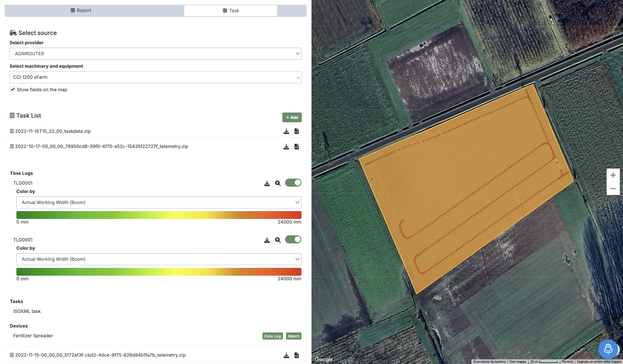Viewport: 623px width, 364px height.
Task: Open code file icon for 2022-11-15-00_00_00 telemetry zip
Action: 297,355
